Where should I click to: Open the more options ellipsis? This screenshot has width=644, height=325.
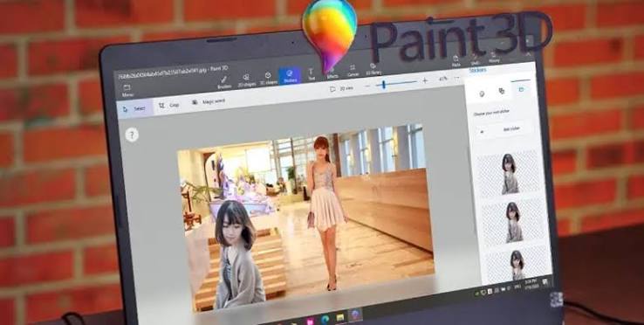tap(456, 78)
